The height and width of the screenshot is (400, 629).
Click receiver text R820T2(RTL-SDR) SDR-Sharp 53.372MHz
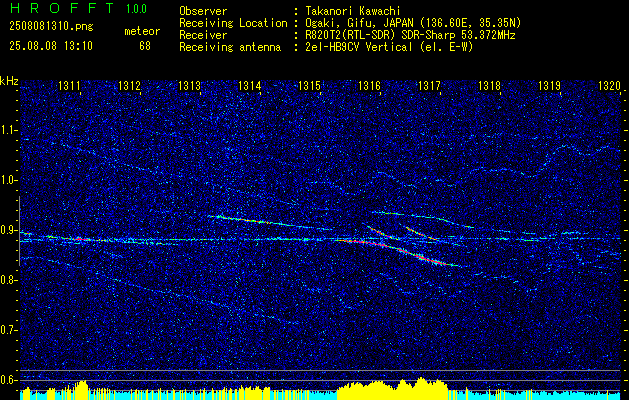(410, 35)
